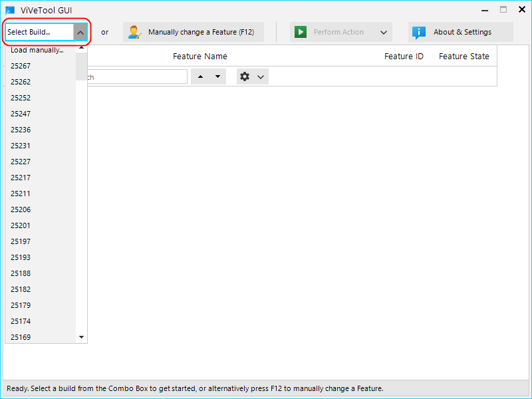The image size is (532, 399).
Task: Open Manually change a Feature (F12)
Action: 194,32
